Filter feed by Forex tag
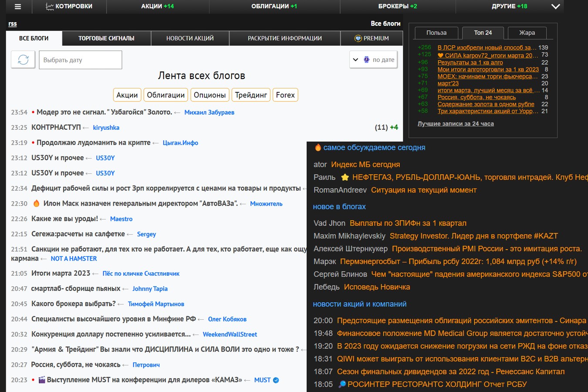Viewport: 588px width, 392px height. (x=285, y=95)
